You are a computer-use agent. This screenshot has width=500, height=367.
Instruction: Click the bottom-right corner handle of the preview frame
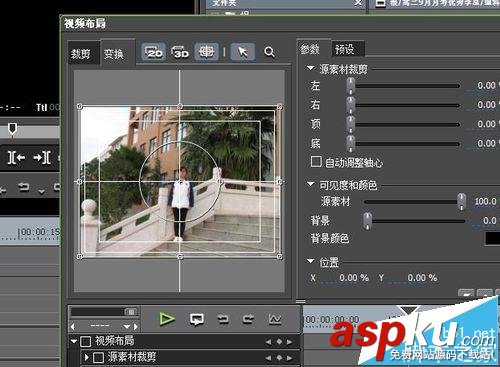point(280,257)
